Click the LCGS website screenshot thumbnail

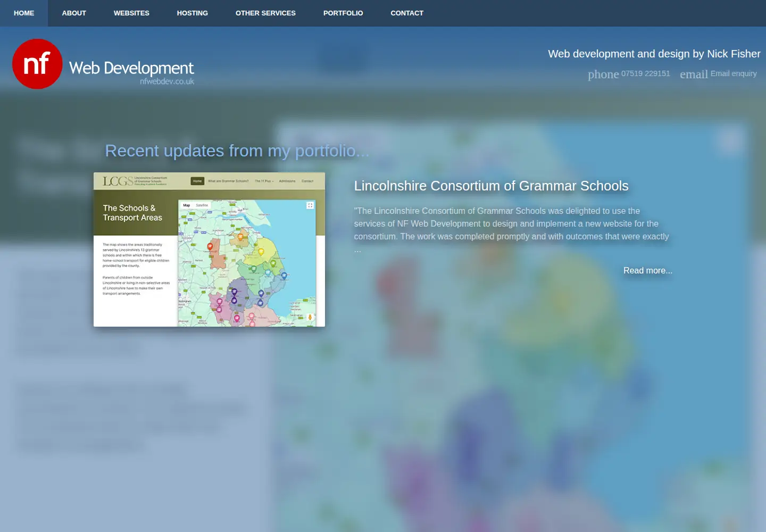click(209, 250)
